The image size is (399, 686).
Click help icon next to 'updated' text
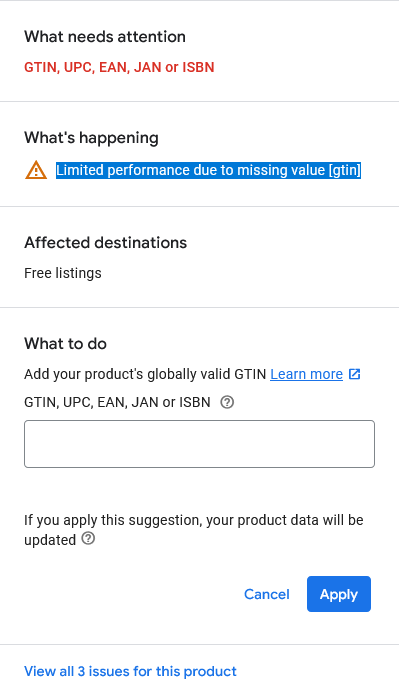click(88, 539)
